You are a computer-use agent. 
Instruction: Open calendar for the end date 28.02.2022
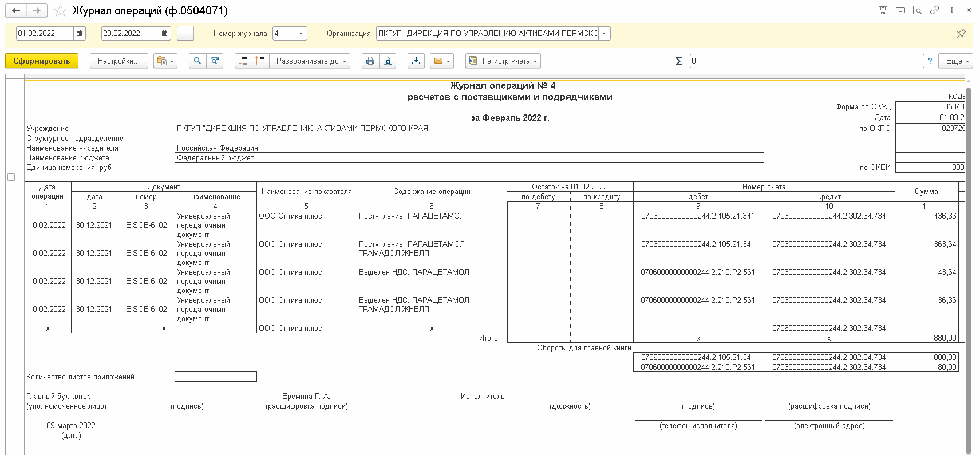point(165,33)
